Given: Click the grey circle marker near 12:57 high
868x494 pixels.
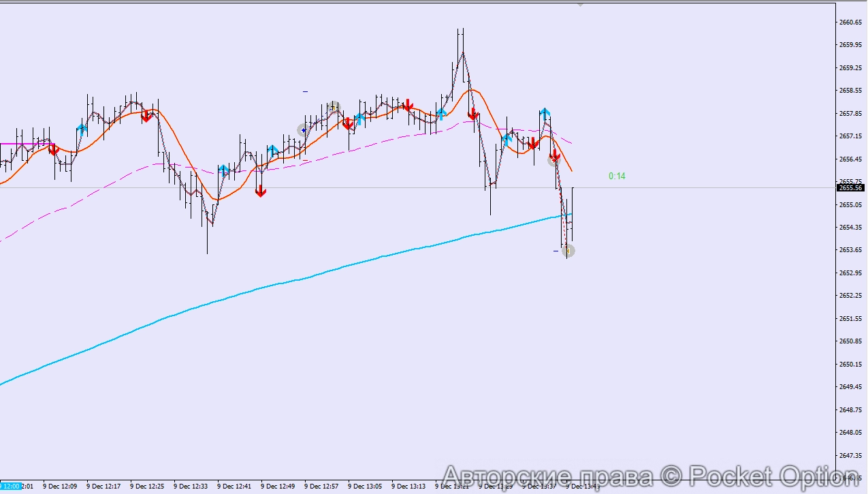Looking at the screenshot, I should coord(334,107).
